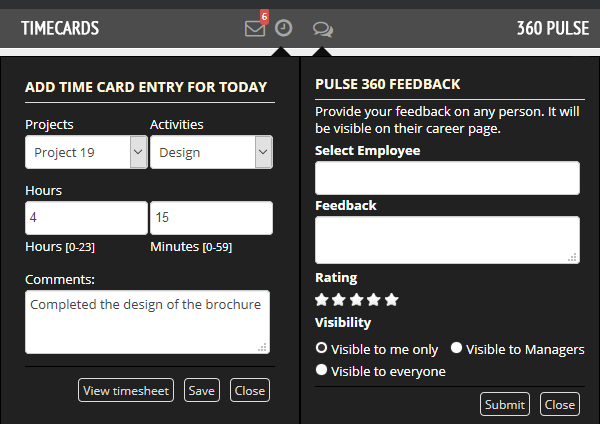Screen dimensions: 600x424
Task: Open the chat bubbles feedback icon
Action: pyautogui.click(x=323, y=29)
